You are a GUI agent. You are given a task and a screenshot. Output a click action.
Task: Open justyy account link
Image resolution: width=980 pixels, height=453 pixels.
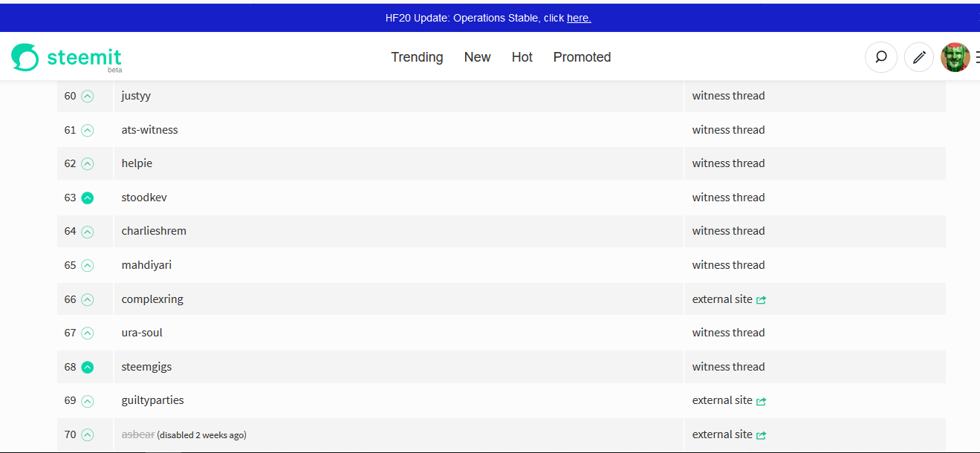[136, 96]
